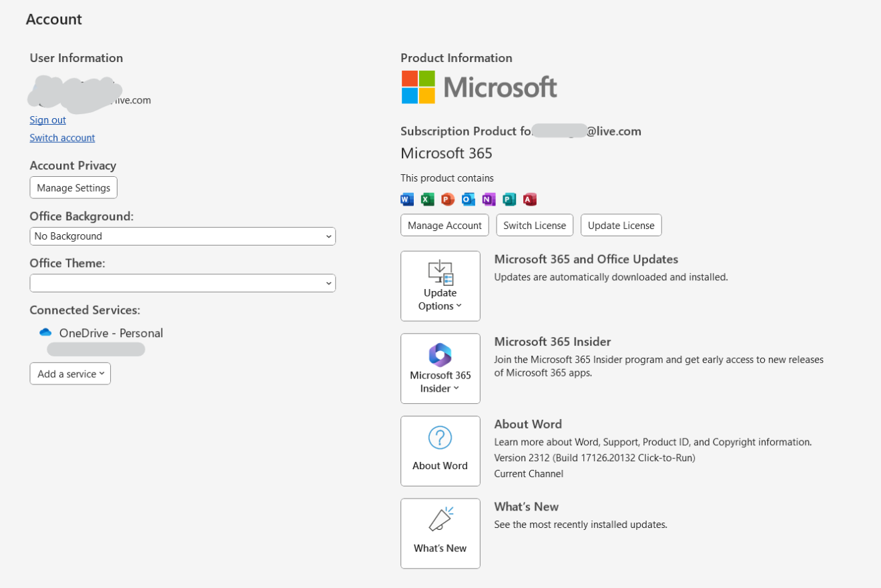Click the OneNote app icon
This screenshot has width=881, height=588.
489,199
